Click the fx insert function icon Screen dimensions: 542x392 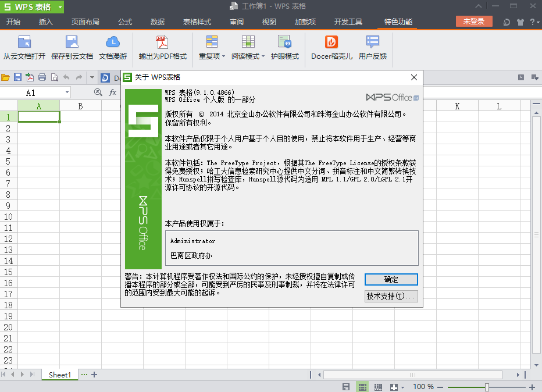113,92
